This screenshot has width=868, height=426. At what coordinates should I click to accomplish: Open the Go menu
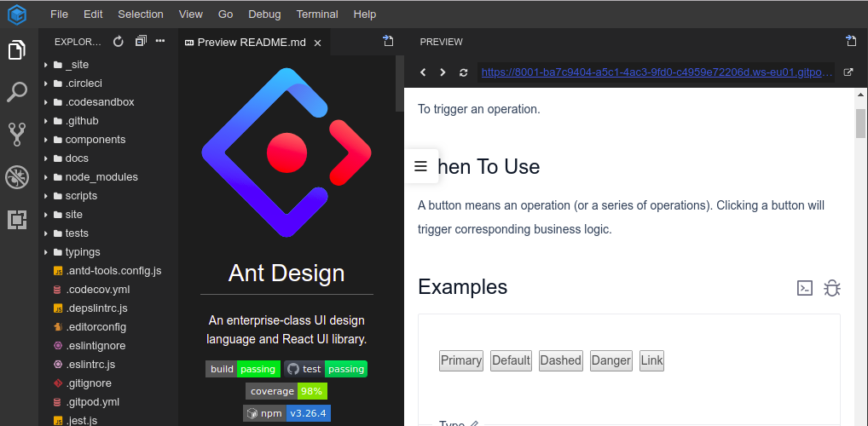tap(225, 14)
